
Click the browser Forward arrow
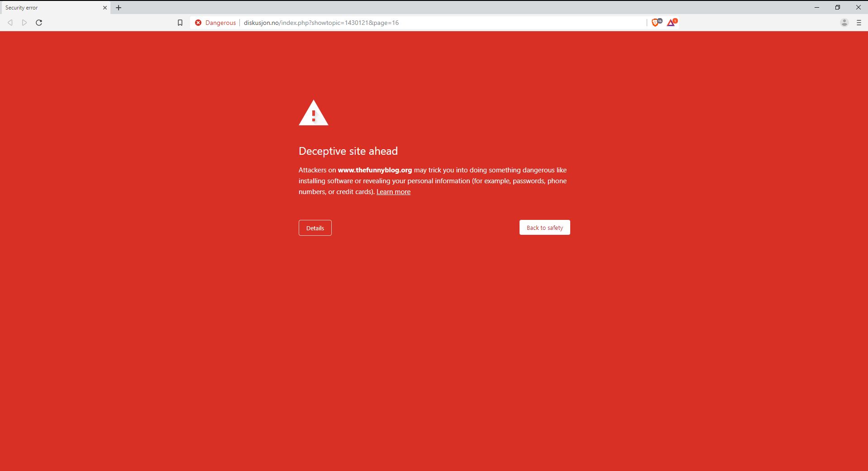click(24, 23)
